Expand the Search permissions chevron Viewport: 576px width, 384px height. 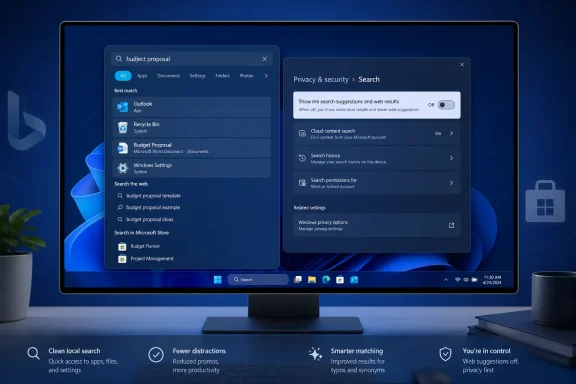[451, 183]
